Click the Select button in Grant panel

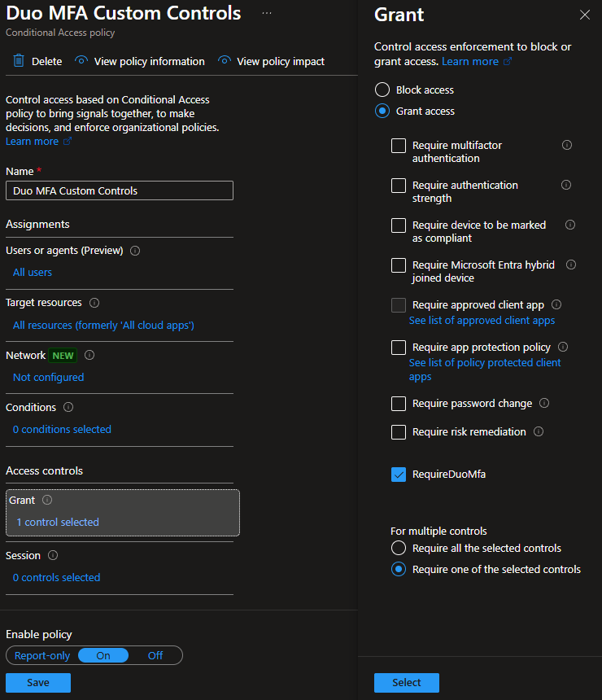(407, 683)
